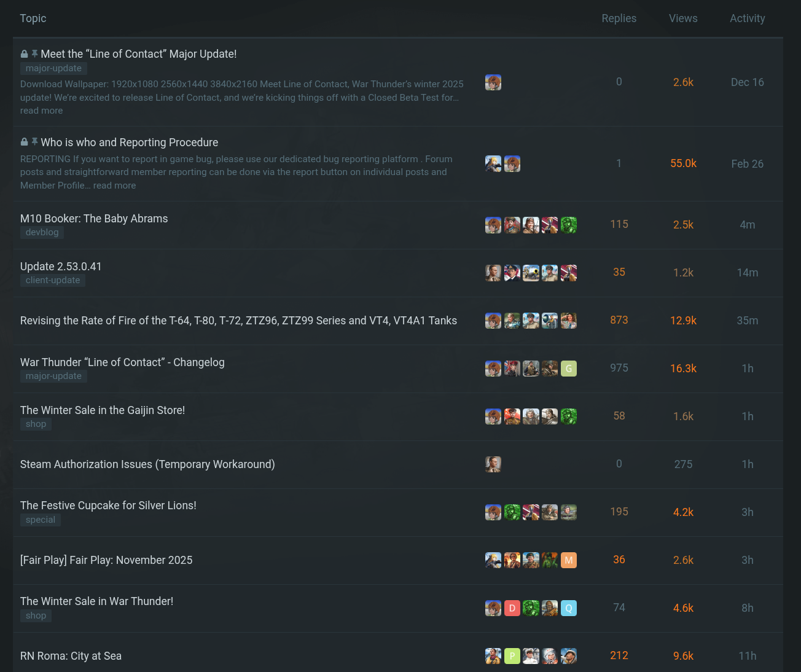
Task: Open "Steam Authorization Issues (Temporary Workaround)" topic
Action: [x=147, y=464]
